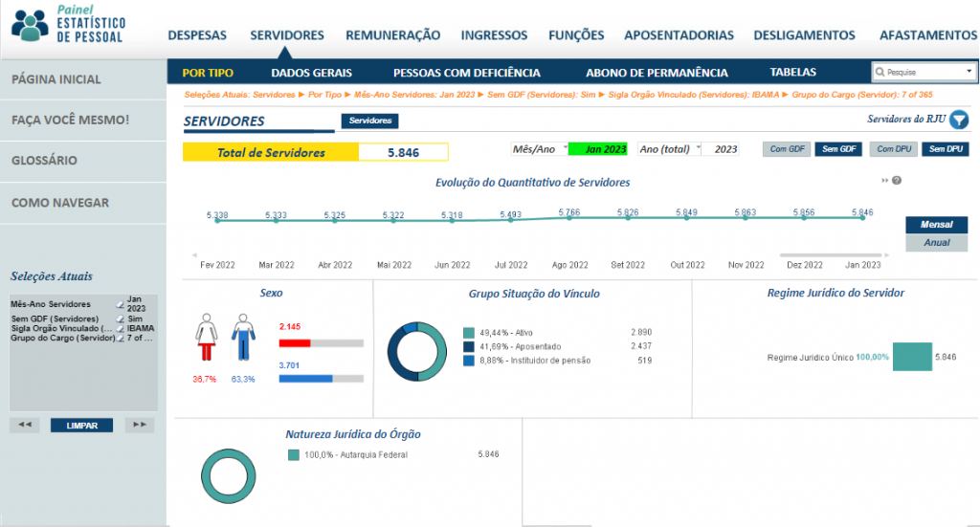The image size is (980, 527).
Task: Open the APOSENTADORIAS top menu
Action: click(x=679, y=35)
